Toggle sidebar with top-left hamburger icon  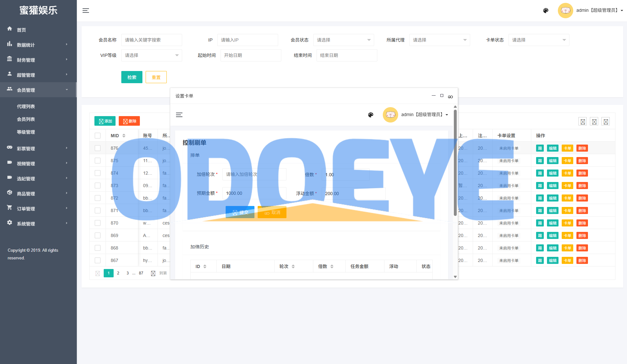pyautogui.click(x=86, y=11)
